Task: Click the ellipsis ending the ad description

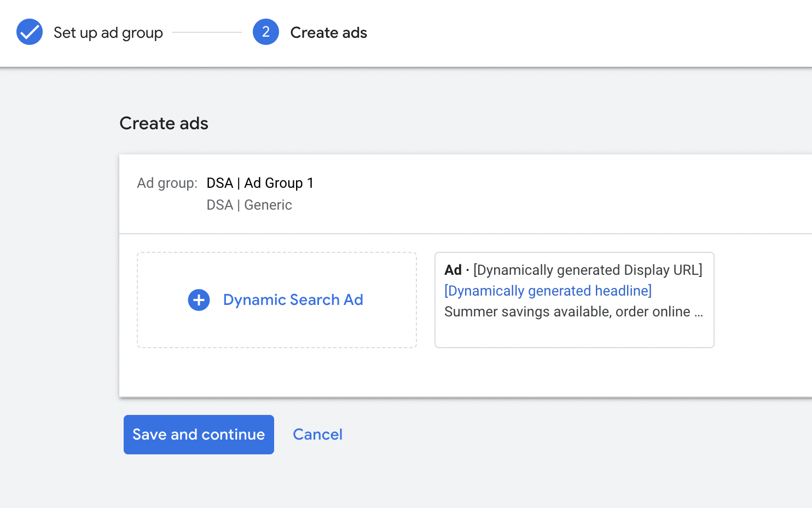Action: [x=699, y=312]
